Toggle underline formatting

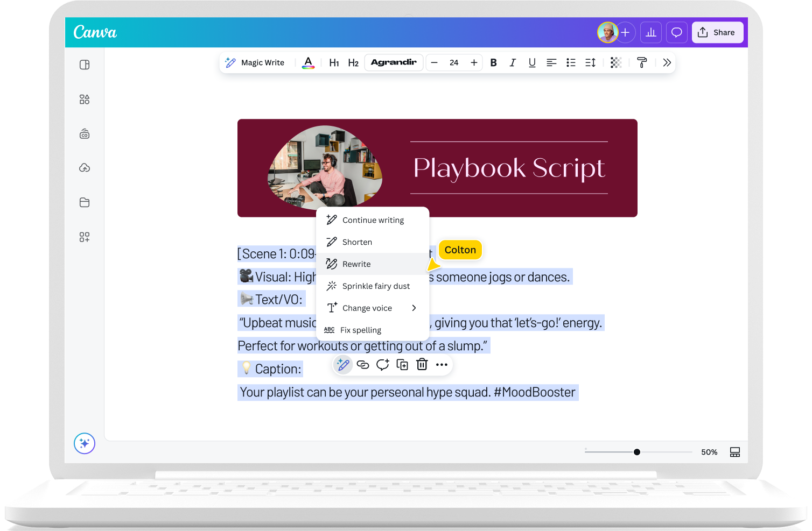pos(532,62)
